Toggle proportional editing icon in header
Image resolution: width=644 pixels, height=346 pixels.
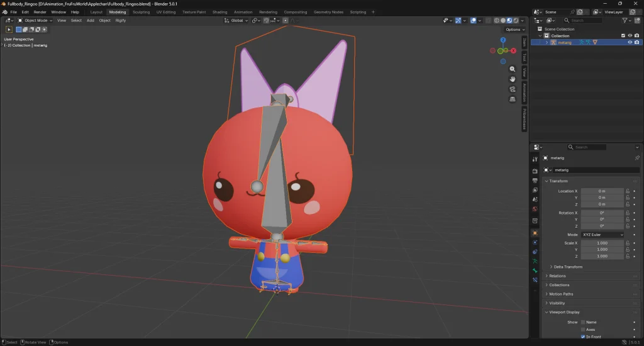point(286,21)
